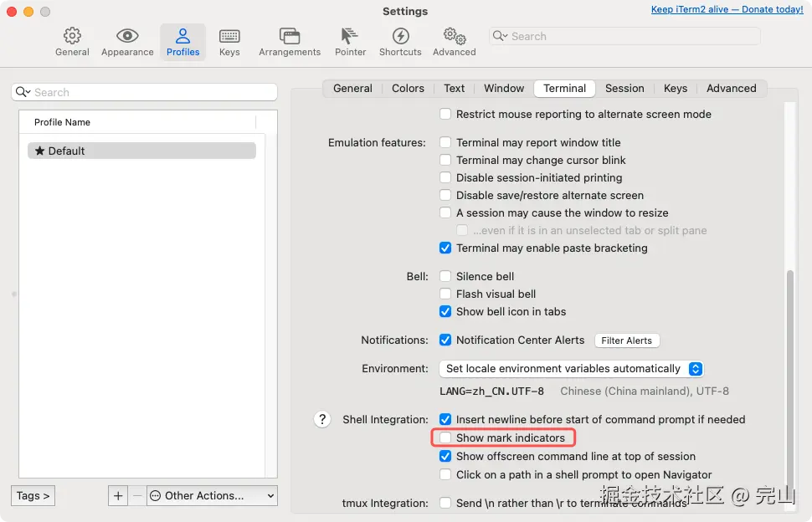Select the Profiles person icon

coord(182,36)
